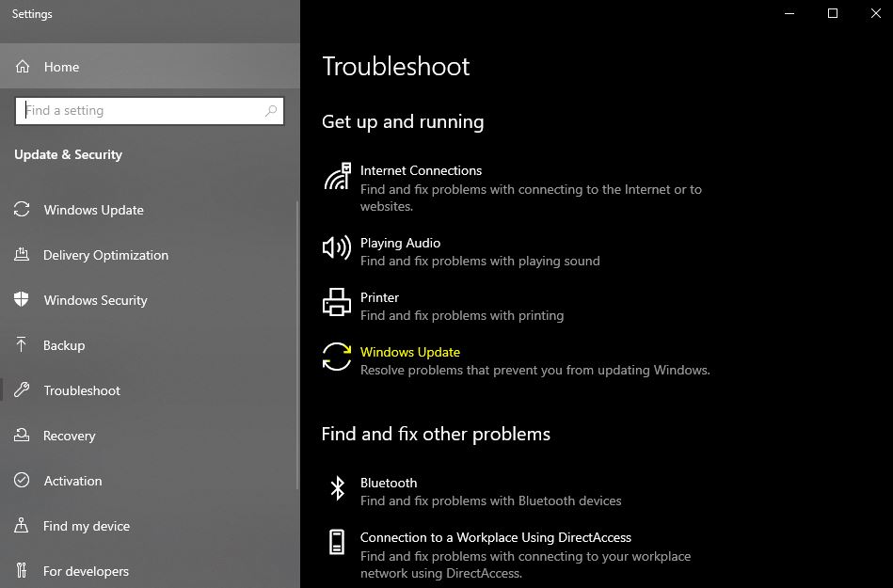This screenshot has width=893, height=588.
Task: Click inside the Find a setting box
Action: click(141, 110)
